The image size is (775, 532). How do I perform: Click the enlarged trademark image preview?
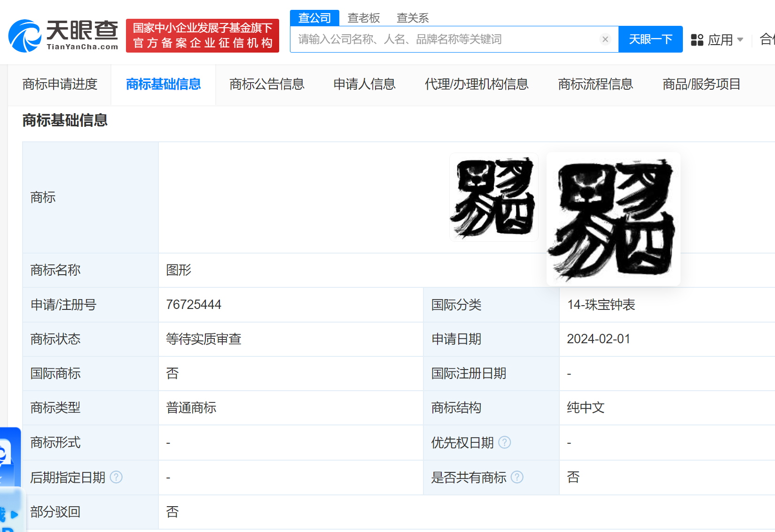coord(613,218)
